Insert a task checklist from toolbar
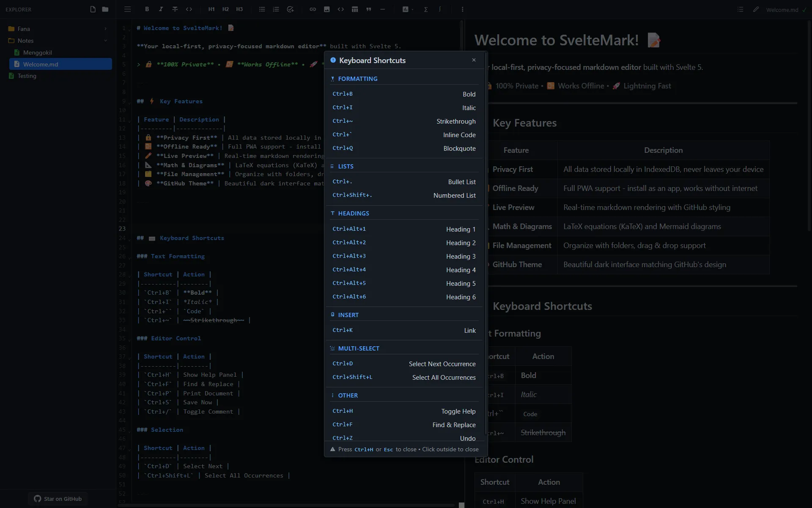 pyautogui.click(x=290, y=9)
